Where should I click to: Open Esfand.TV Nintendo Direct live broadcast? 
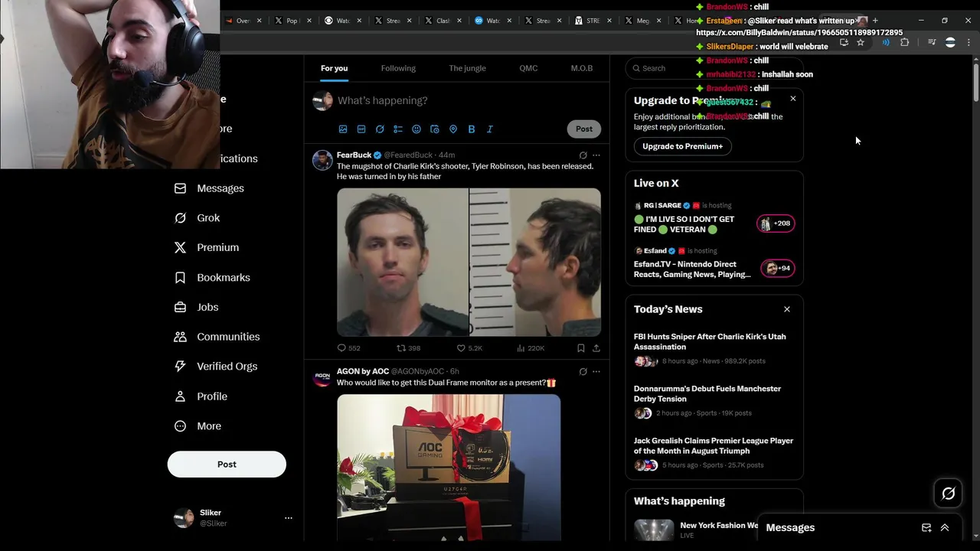[714, 262]
